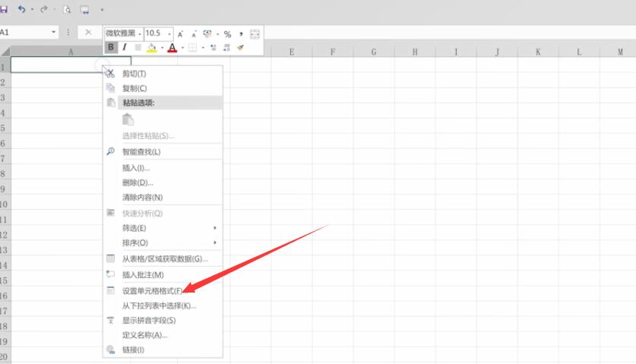The height and width of the screenshot is (364, 636).
Task: Select column A header
Action: (x=71, y=52)
